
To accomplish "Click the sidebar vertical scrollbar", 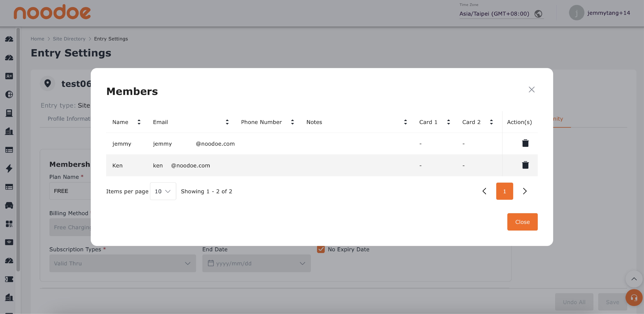I will [x=18, y=150].
